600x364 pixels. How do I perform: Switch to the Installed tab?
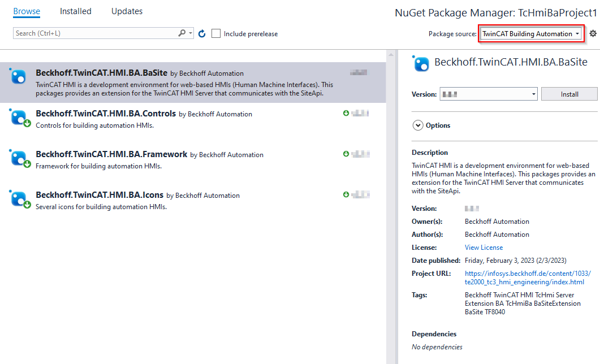(76, 11)
